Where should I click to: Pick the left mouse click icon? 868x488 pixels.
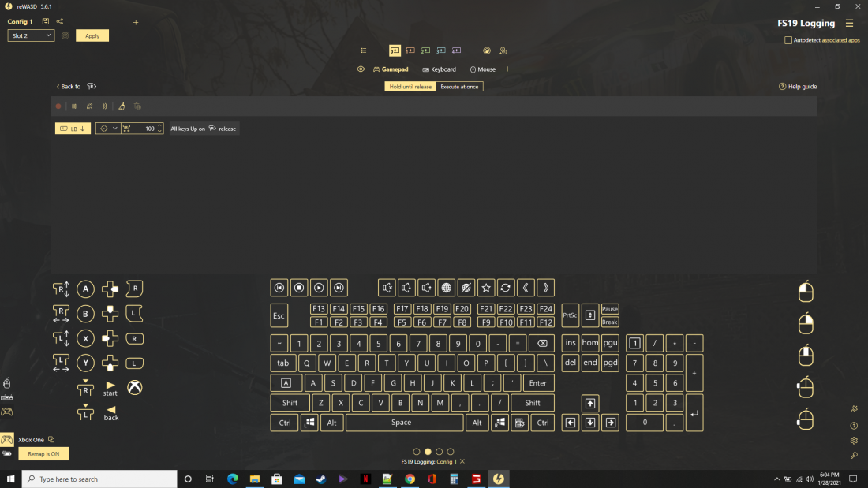[x=805, y=292]
